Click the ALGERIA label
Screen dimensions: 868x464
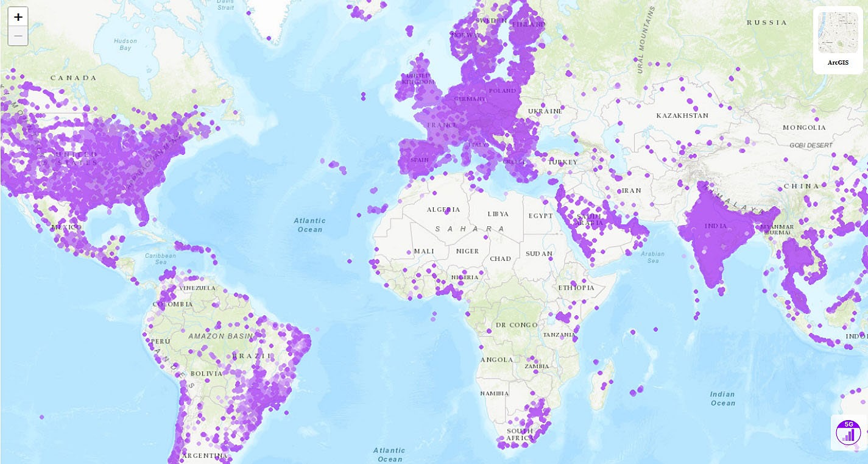pyautogui.click(x=443, y=210)
